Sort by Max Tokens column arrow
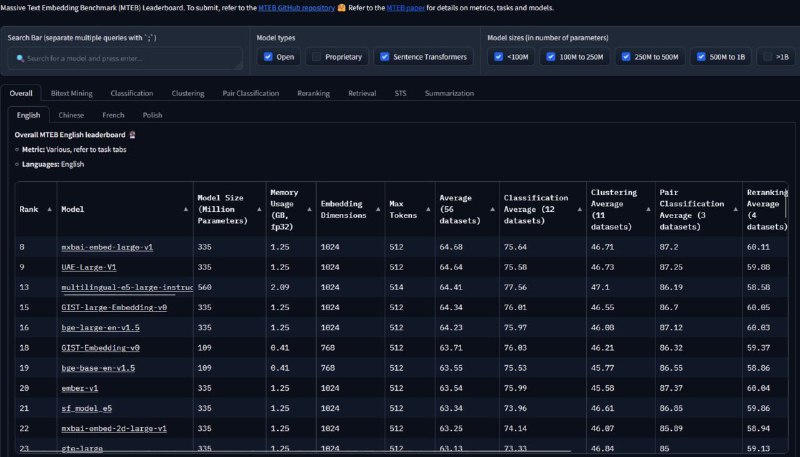The height and width of the screenshot is (457, 800). [x=428, y=210]
